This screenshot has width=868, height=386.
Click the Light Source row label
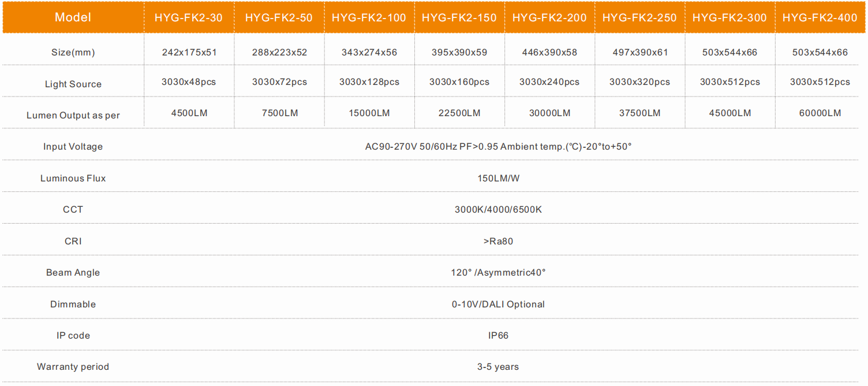[x=73, y=84]
